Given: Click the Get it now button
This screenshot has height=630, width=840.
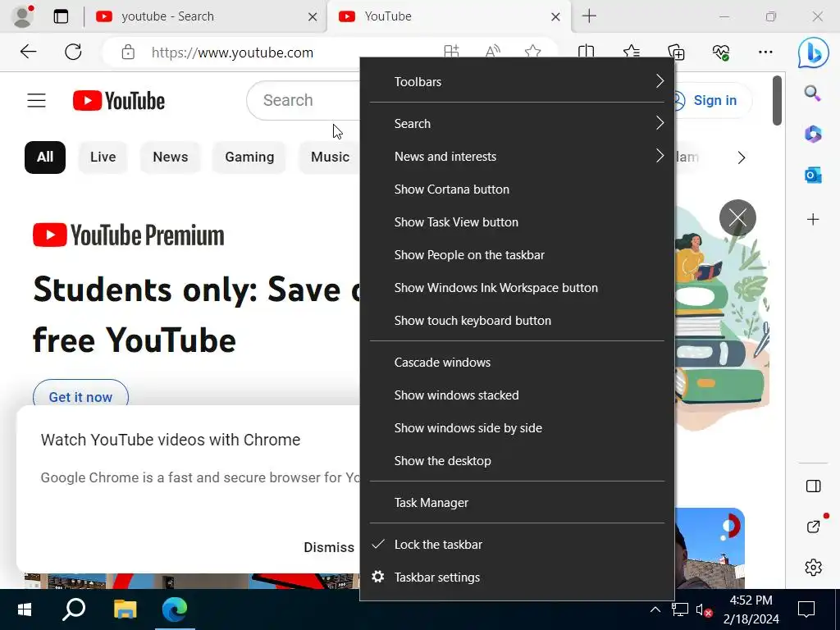Looking at the screenshot, I should pos(80,397).
